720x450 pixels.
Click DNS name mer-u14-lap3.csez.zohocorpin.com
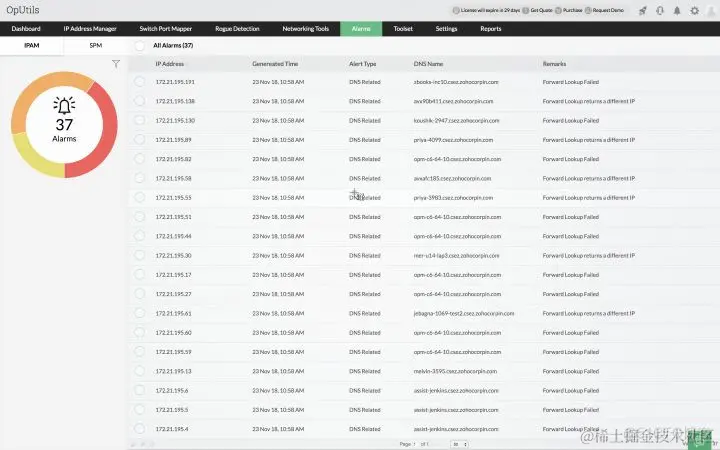pyautogui.click(x=456, y=255)
